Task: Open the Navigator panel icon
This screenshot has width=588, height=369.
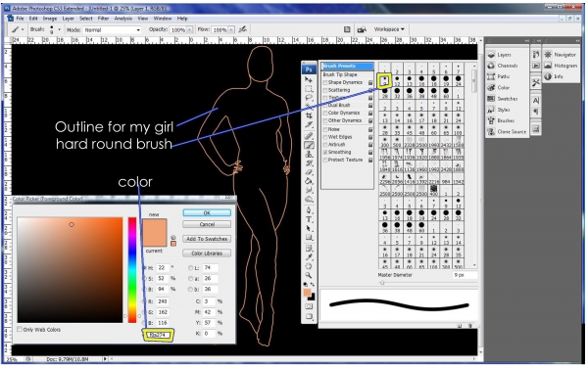Action: pyautogui.click(x=548, y=55)
